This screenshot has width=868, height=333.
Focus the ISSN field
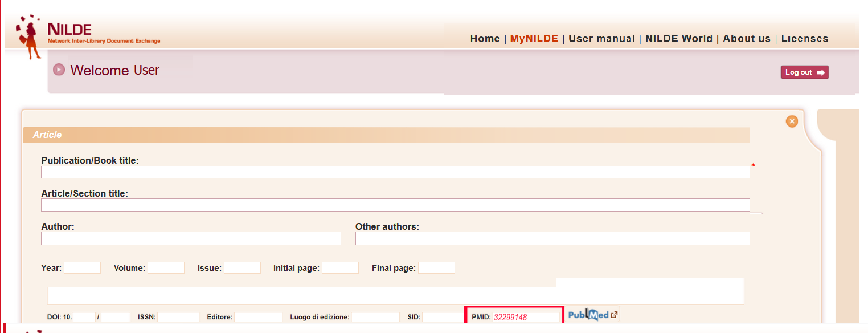178,317
